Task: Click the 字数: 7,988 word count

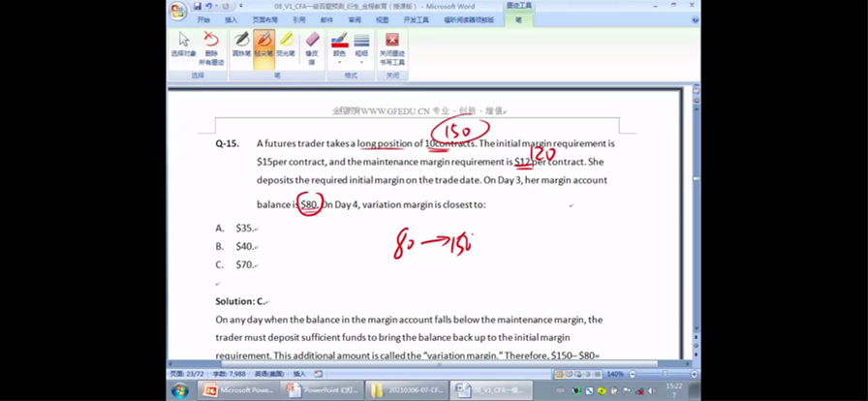Action: pos(228,374)
